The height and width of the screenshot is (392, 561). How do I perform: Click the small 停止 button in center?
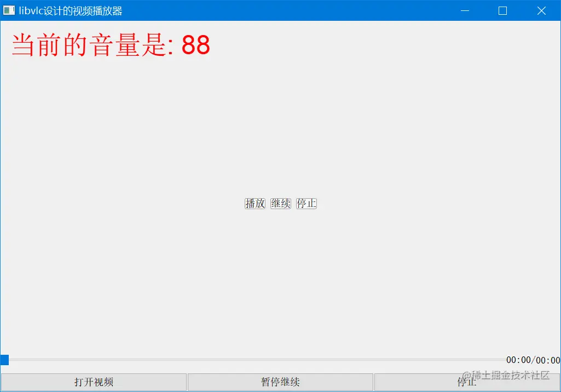[x=306, y=203]
